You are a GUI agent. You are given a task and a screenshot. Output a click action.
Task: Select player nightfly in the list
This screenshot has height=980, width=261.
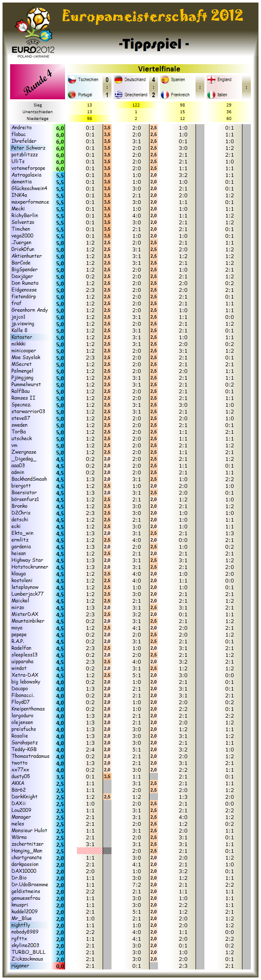click(x=21, y=925)
